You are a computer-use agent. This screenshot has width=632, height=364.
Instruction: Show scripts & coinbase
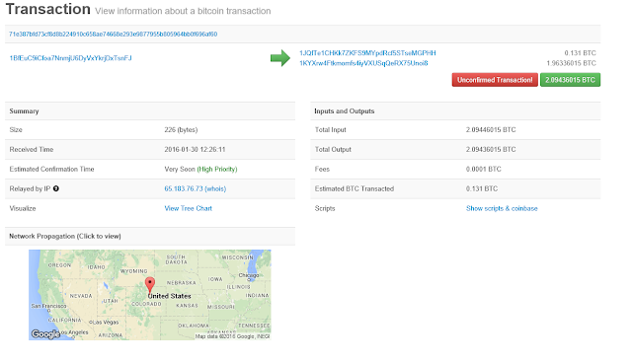click(502, 208)
